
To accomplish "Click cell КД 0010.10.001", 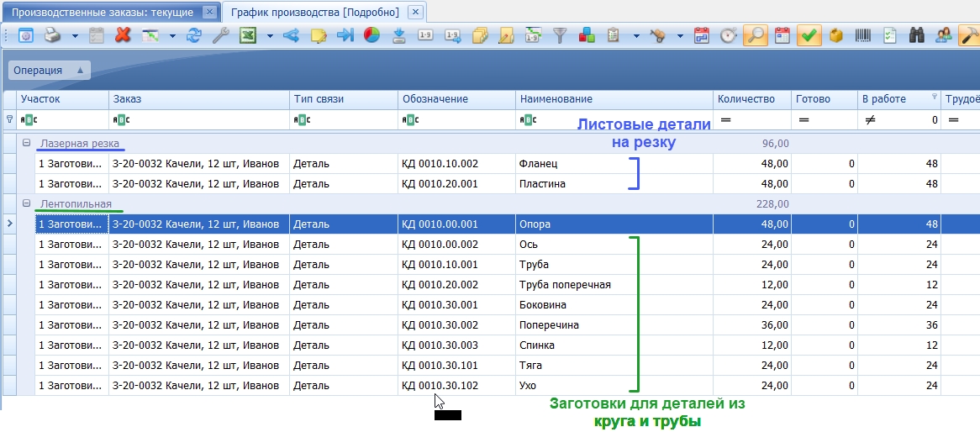I will pos(457,264).
